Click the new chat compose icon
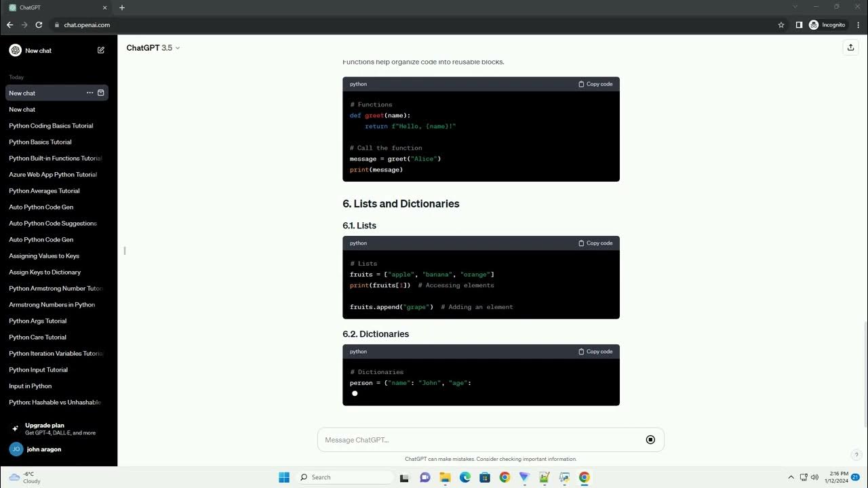The height and width of the screenshot is (488, 868). click(101, 50)
